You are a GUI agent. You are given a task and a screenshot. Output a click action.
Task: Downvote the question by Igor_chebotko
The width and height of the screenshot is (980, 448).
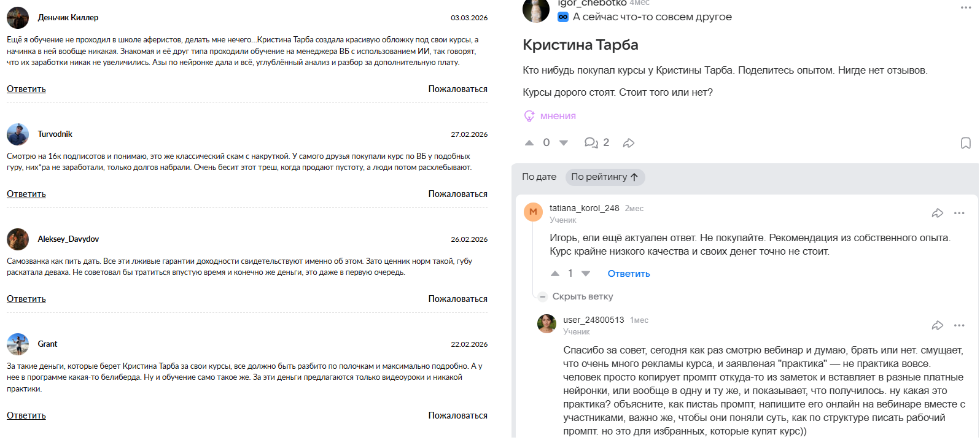[563, 142]
